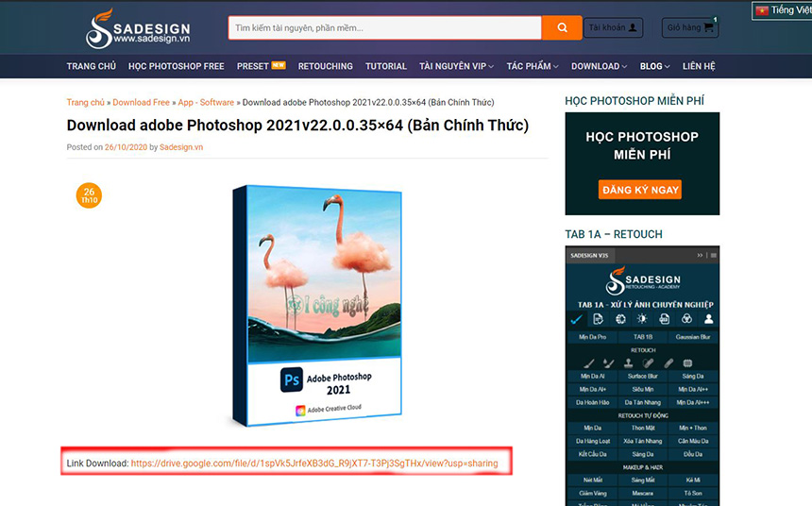The width and height of the screenshot is (812, 506).
Task: Click the three overlapping circles icon in the panel
Action: pyautogui.click(x=686, y=319)
